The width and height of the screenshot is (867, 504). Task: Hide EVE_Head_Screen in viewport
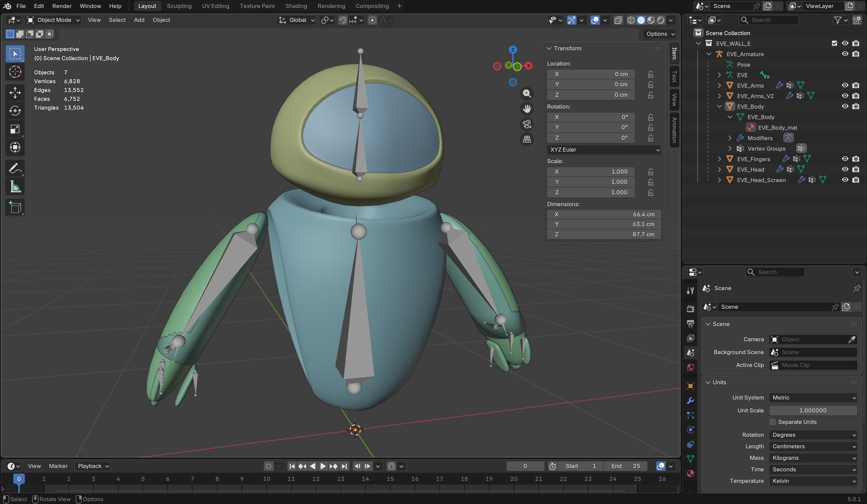(845, 180)
